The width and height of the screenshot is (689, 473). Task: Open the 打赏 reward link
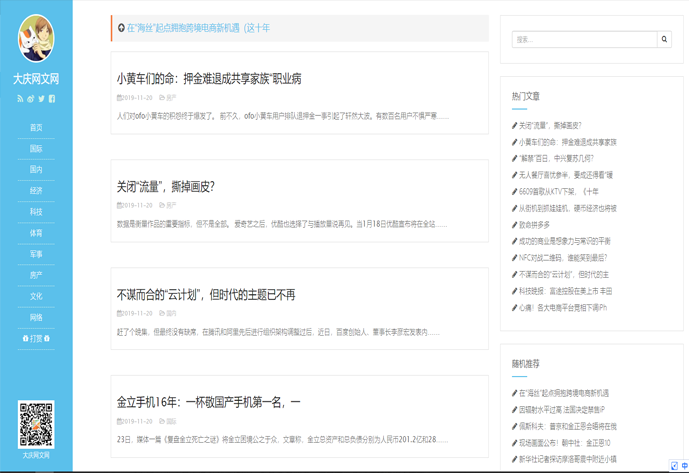pyautogui.click(x=36, y=338)
